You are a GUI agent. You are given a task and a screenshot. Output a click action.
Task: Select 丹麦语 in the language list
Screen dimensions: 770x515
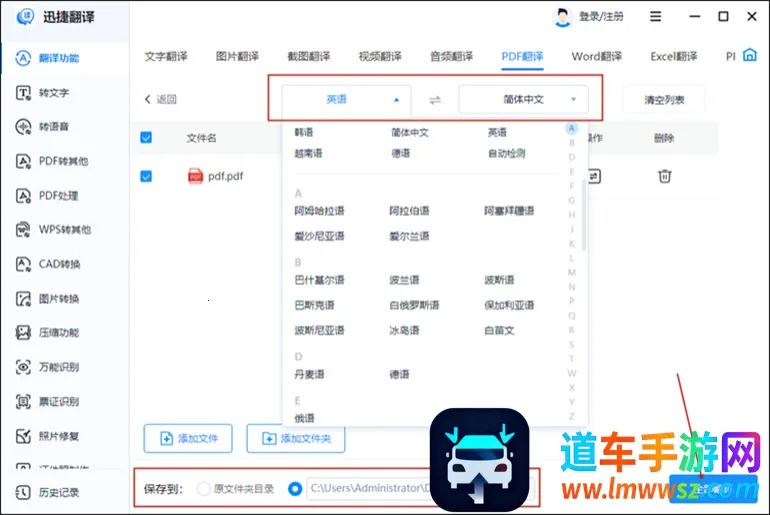click(x=309, y=375)
